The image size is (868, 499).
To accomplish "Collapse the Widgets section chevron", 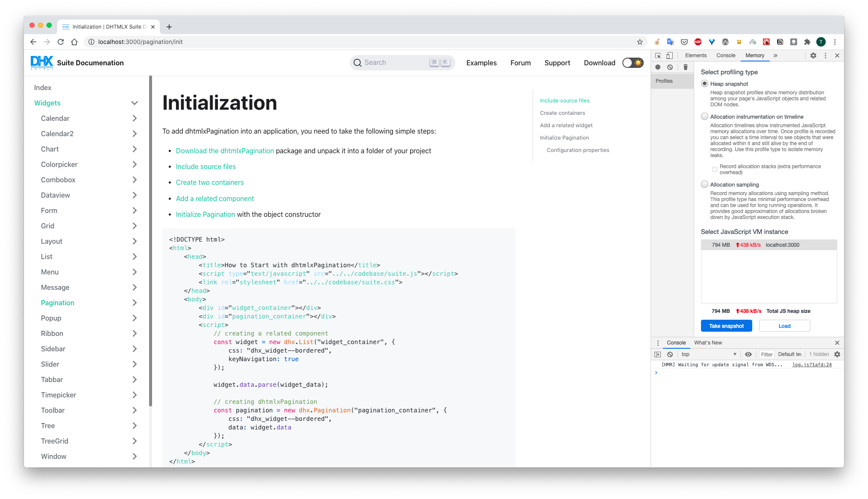I will (x=135, y=103).
